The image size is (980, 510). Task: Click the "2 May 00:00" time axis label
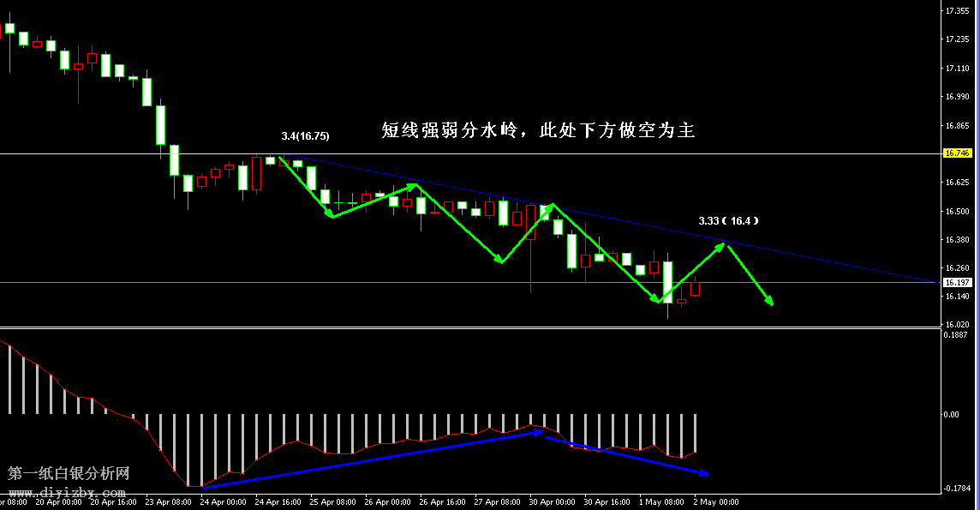pyautogui.click(x=714, y=502)
